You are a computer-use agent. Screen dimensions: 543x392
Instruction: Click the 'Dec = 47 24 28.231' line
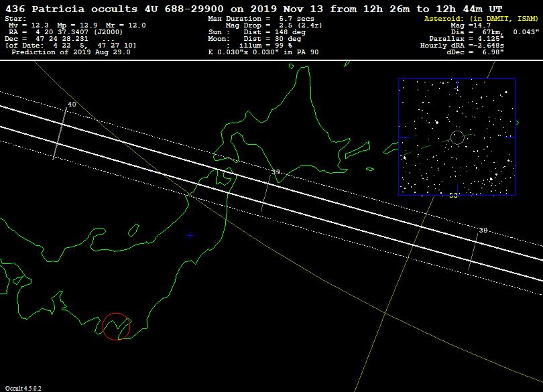click(46, 39)
